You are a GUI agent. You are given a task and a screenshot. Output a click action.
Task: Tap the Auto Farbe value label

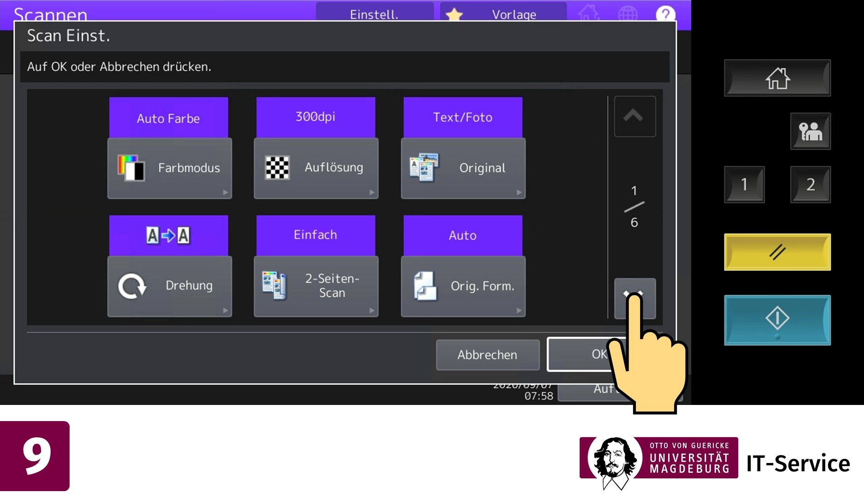pyautogui.click(x=169, y=118)
